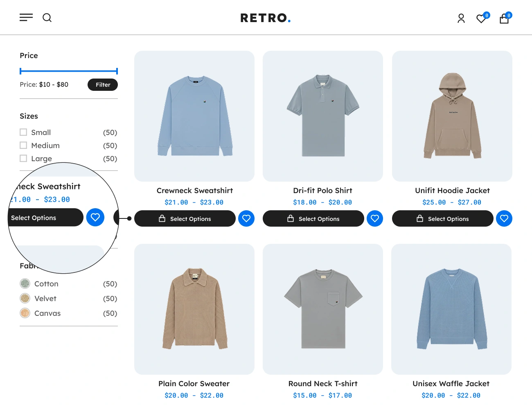Add Dri-fit Polo Shirt to wishlist
This screenshot has height=405, width=532.
[375, 218]
